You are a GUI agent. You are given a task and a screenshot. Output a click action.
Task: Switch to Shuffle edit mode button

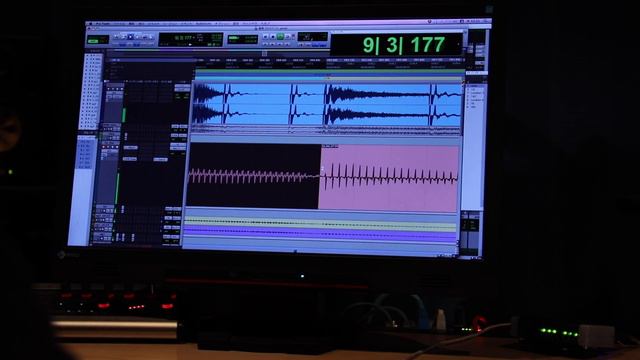(93, 38)
